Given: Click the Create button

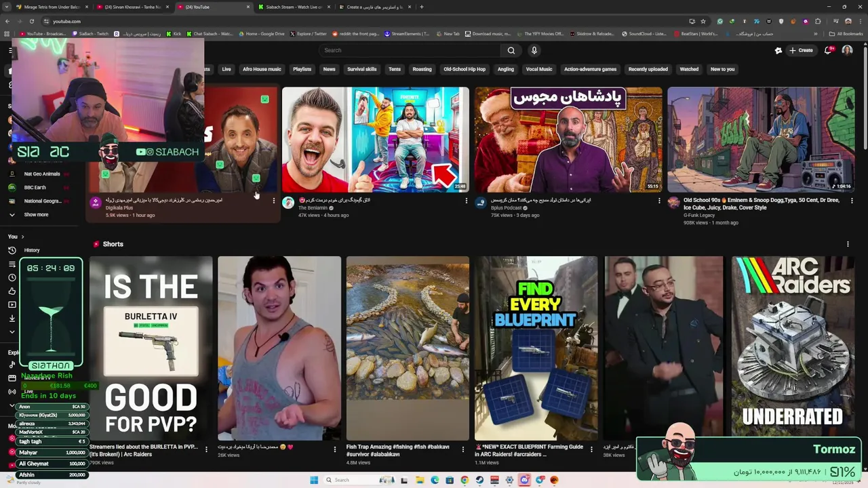Looking at the screenshot, I should click(801, 50).
